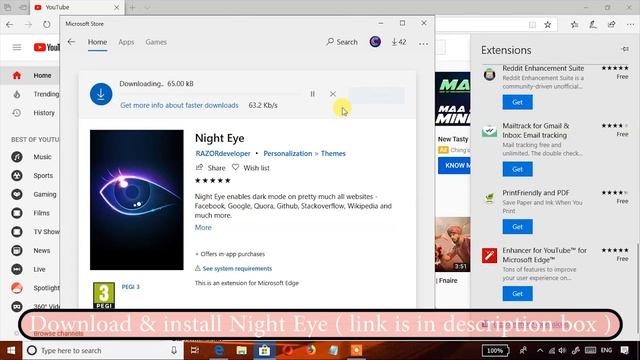Open See system requirements

tap(233, 269)
